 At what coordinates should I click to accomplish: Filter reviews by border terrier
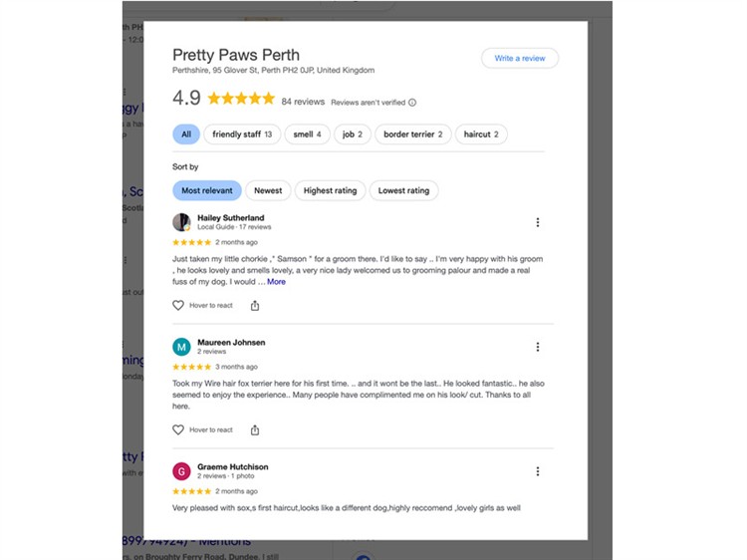click(413, 135)
